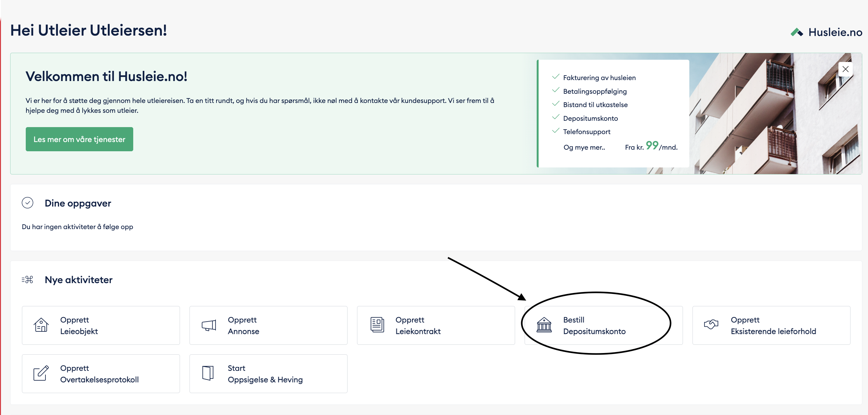Click the Husleie.no logo
868x415 pixels.
pyautogui.click(x=826, y=32)
